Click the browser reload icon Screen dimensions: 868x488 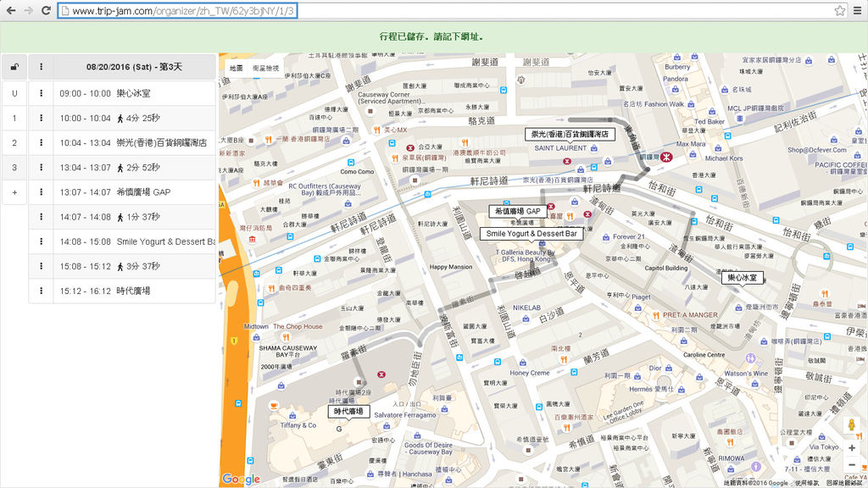pos(46,10)
